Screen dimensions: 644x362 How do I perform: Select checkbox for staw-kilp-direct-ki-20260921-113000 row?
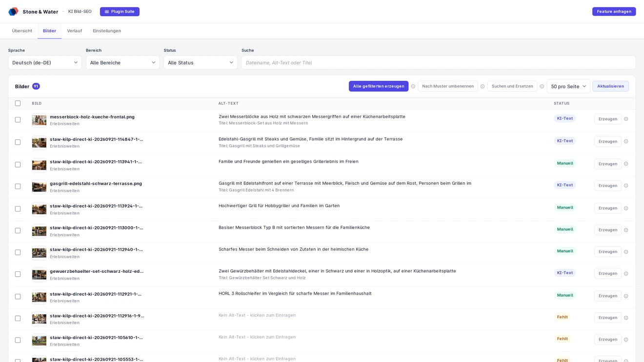(18, 230)
